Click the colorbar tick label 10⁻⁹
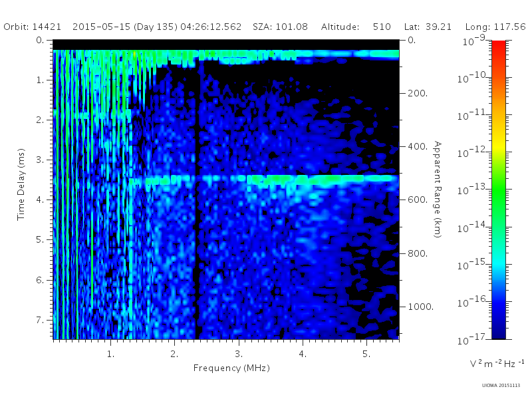Image resolution: width=532 pixels, height=399 pixels. tap(474, 41)
